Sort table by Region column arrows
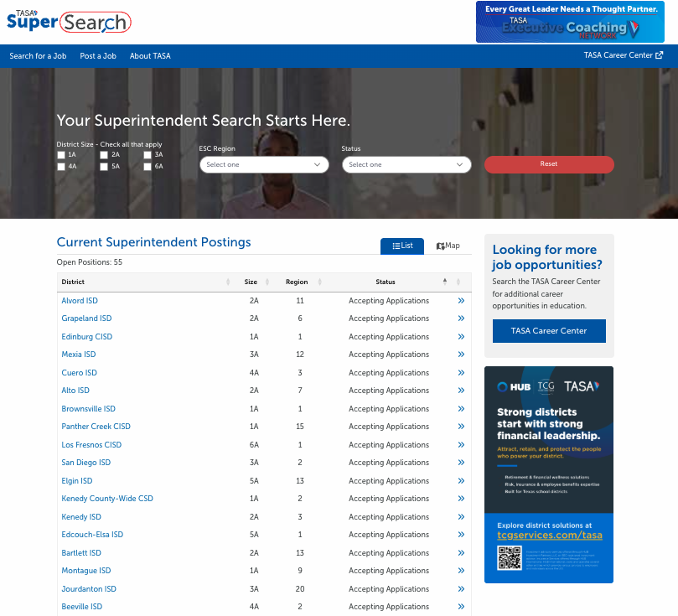Screen dimensions: 678x616 (319, 282)
